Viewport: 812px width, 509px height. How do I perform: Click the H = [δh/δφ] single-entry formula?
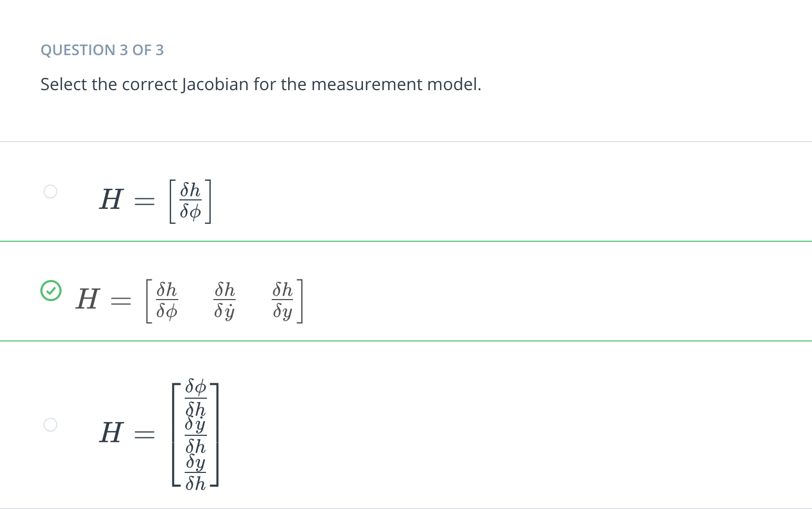click(x=156, y=201)
